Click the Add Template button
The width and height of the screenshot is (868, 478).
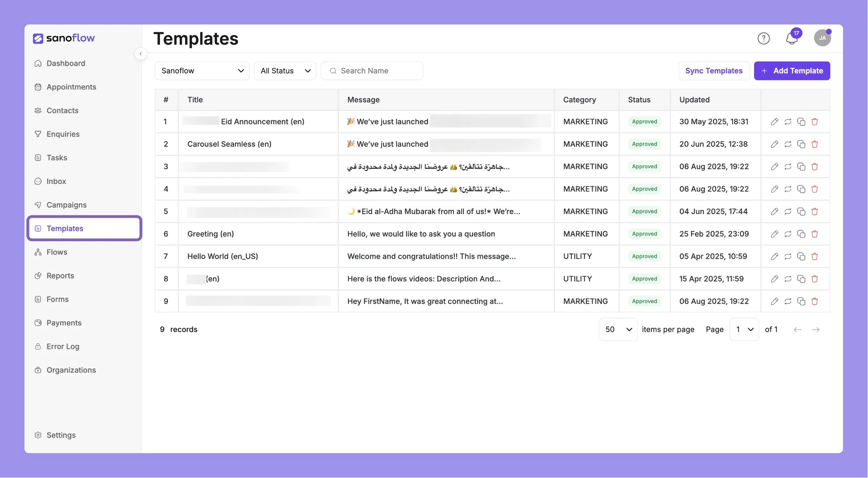pos(792,71)
